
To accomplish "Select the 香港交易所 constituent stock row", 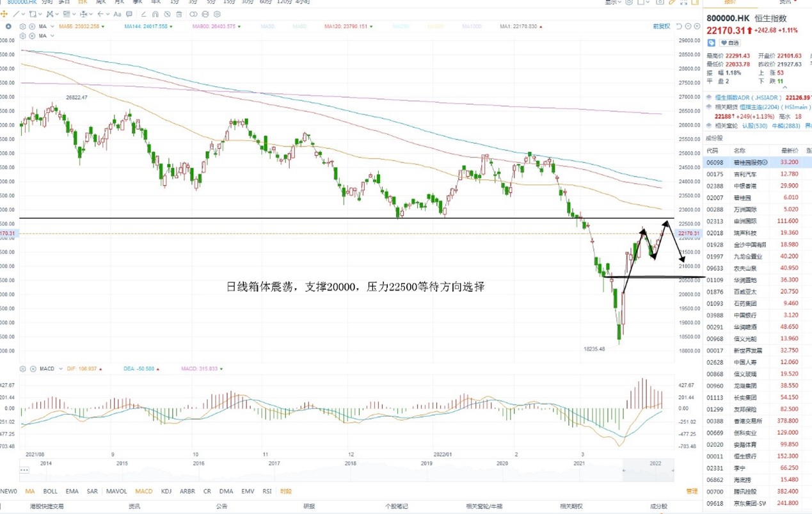I will (x=757, y=421).
